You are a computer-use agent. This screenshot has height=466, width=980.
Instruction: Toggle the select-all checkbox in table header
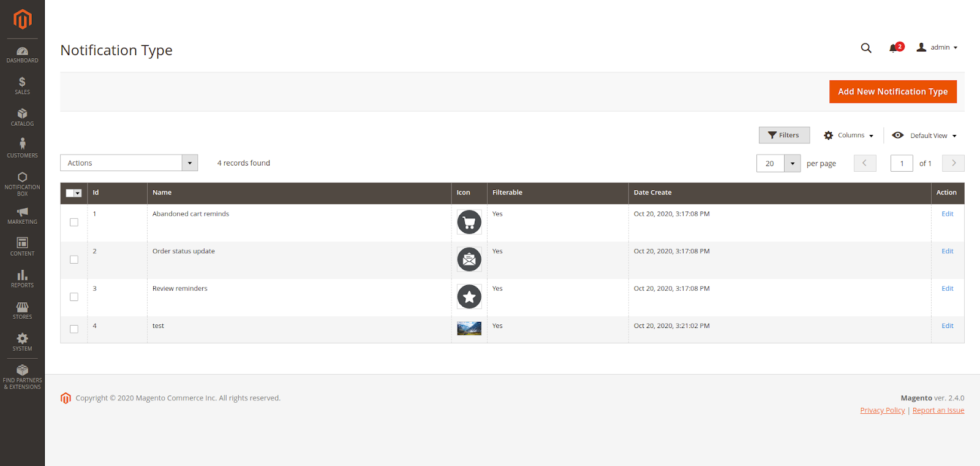pyautogui.click(x=70, y=193)
